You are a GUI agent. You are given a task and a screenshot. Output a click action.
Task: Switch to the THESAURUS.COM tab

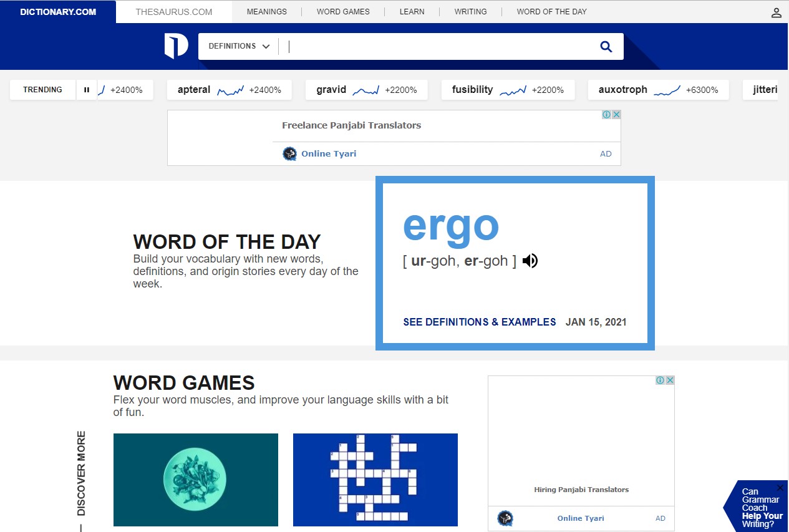click(x=173, y=11)
